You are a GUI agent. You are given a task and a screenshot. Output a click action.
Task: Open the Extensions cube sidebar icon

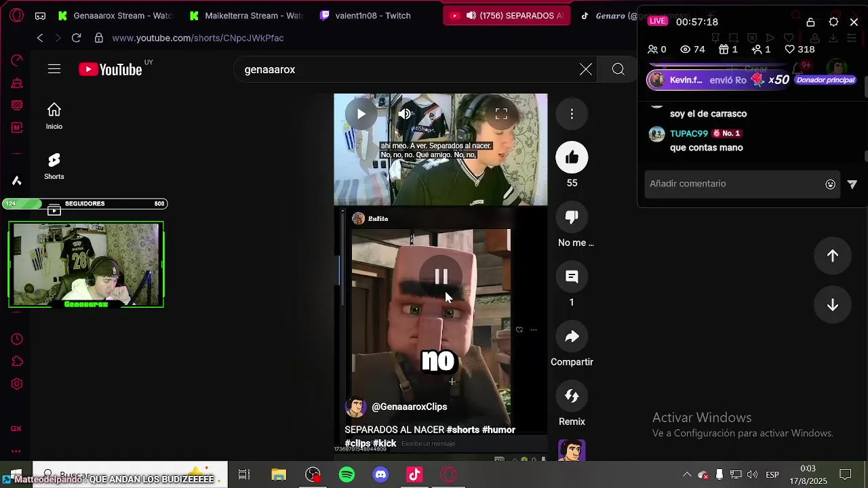17,361
